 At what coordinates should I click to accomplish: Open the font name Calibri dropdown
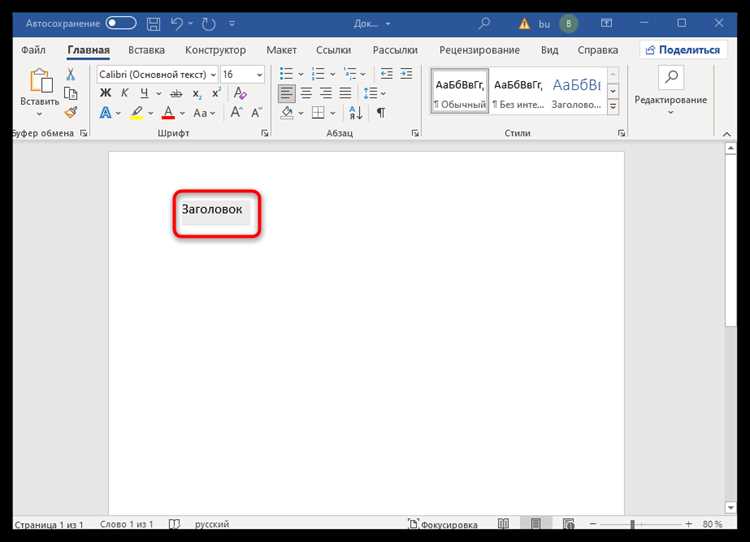pos(213,75)
